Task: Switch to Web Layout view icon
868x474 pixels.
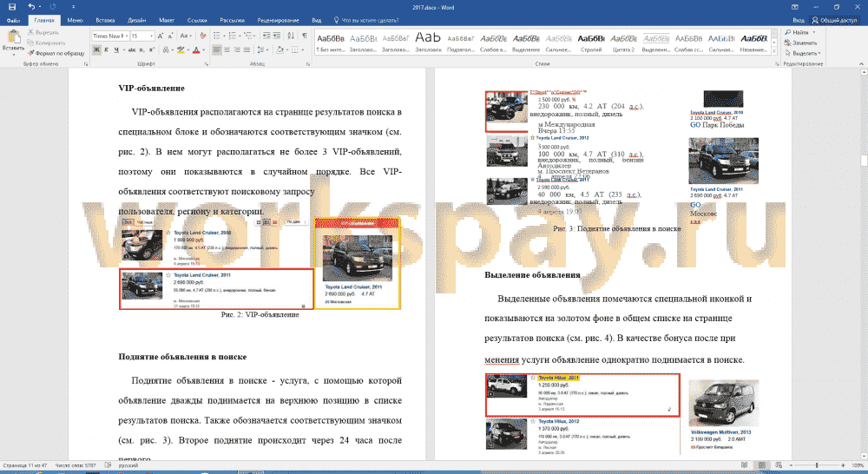Action: (779, 465)
